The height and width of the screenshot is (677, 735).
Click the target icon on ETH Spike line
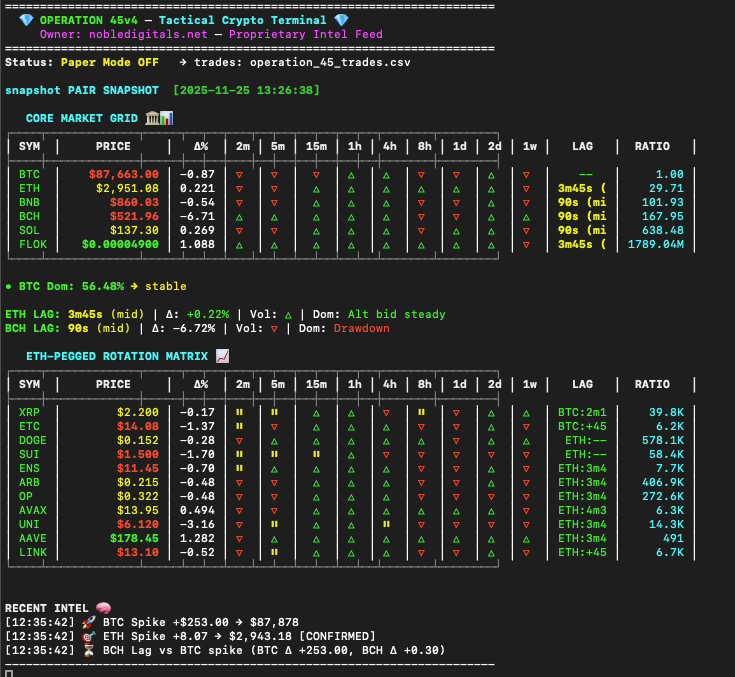pos(87,636)
